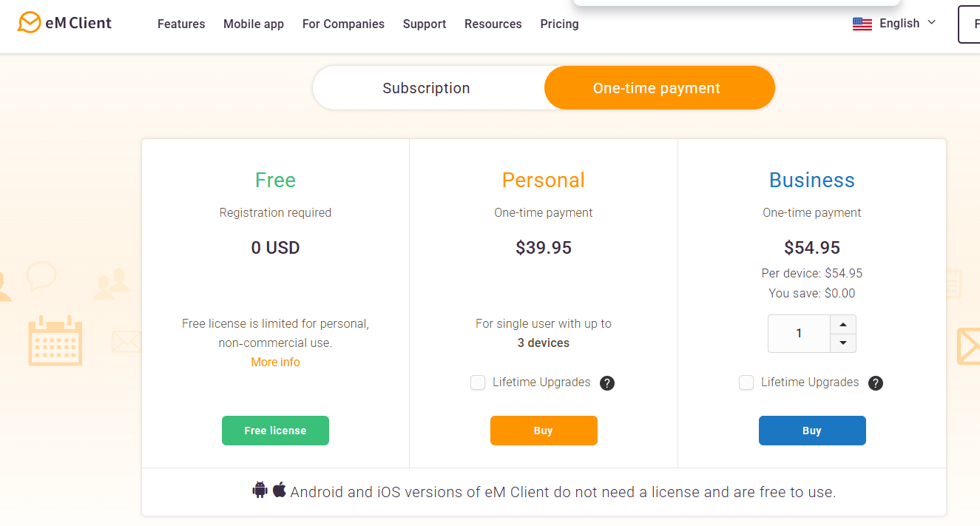Image resolution: width=980 pixels, height=526 pixels.
Task: Open the Pricing menu
Action: click(559, 24)
